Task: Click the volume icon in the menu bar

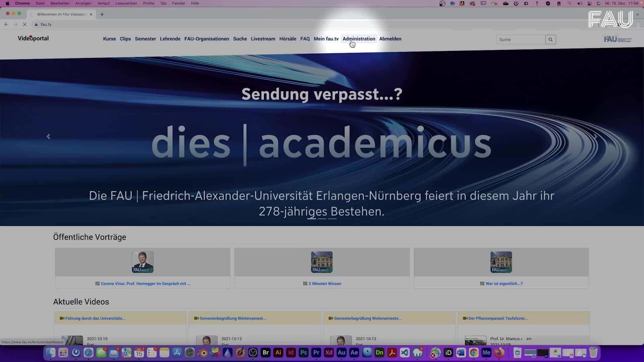Action: tap(579, 4)
